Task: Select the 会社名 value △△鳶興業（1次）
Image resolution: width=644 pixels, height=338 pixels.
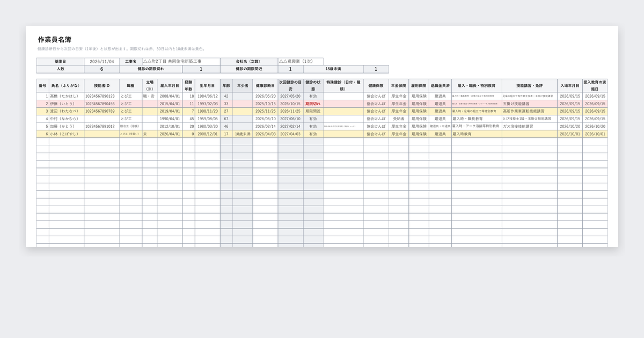Action: 301,62
